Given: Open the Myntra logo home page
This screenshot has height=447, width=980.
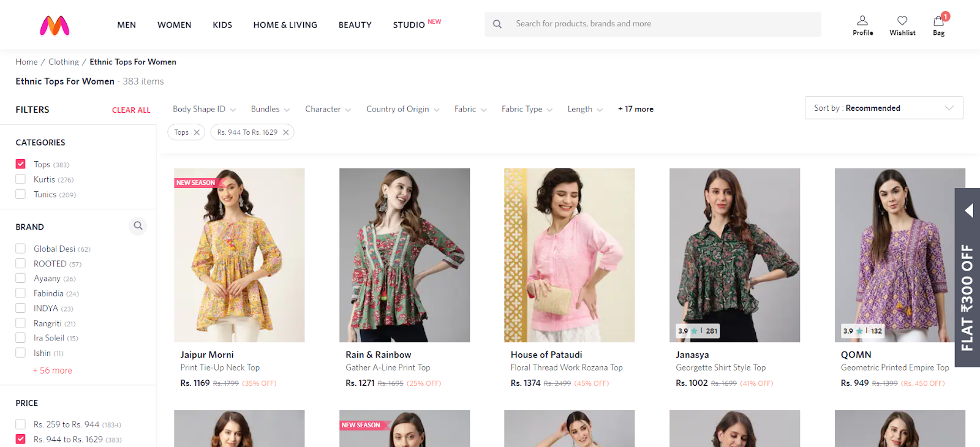Looking at the screenshot, I should coord(55,25).
